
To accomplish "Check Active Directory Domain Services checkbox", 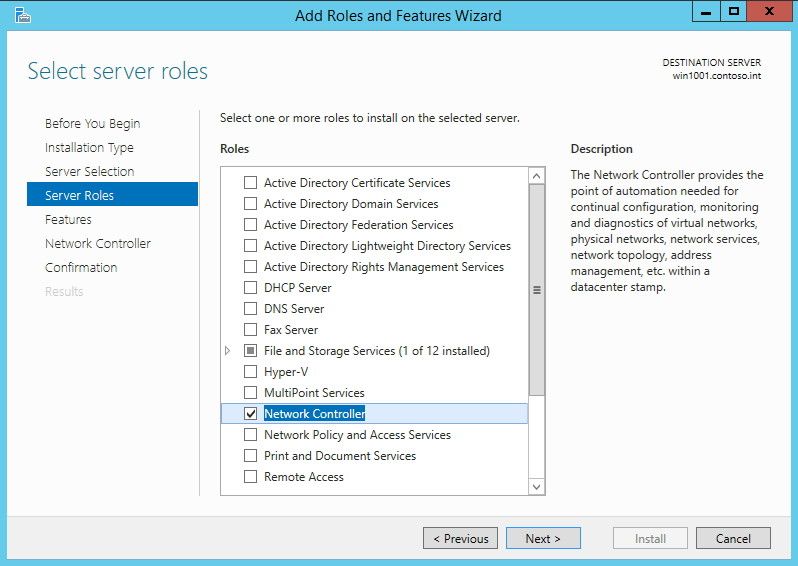I will click(250, 204).
